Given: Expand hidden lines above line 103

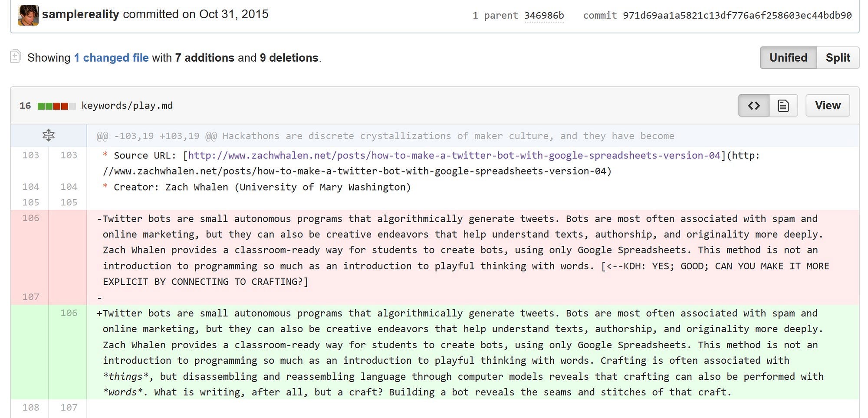Looking at the screenshot, I should (49, 135).
